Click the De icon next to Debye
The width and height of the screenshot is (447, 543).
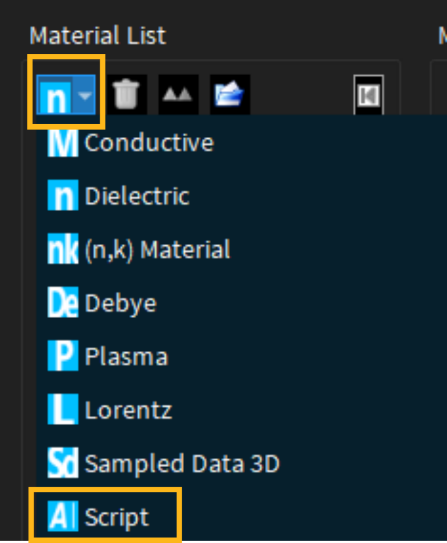(63, 302)
